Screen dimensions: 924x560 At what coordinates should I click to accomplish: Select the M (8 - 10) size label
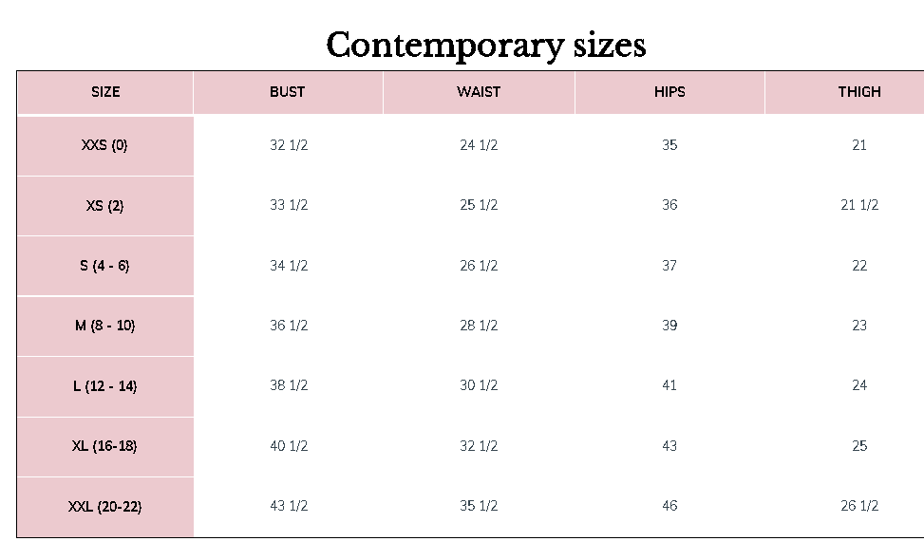(x=104, y=326)
